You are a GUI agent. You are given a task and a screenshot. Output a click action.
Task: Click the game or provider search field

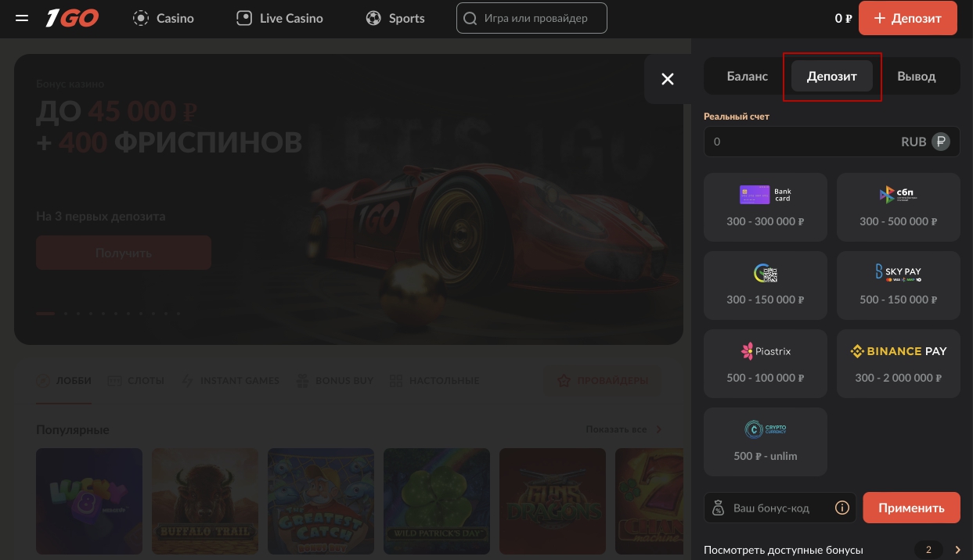(x=532, y=18)
